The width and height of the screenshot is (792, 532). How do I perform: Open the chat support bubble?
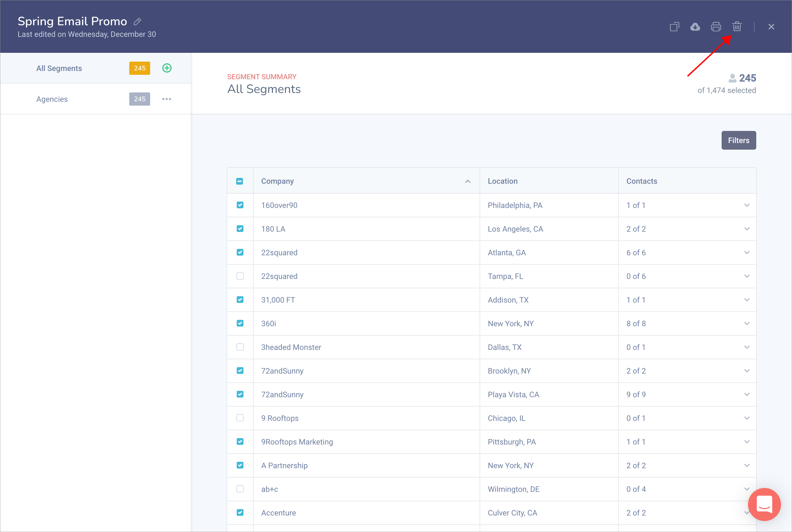pyautogui.click(x=764, y=504)
